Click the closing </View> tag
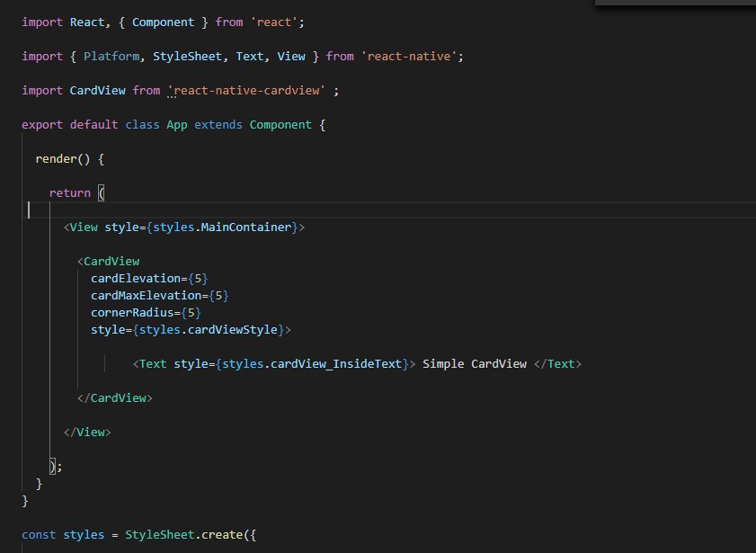Image resolution: width=756 pixels, height=553 pixels. coord(87,433)
